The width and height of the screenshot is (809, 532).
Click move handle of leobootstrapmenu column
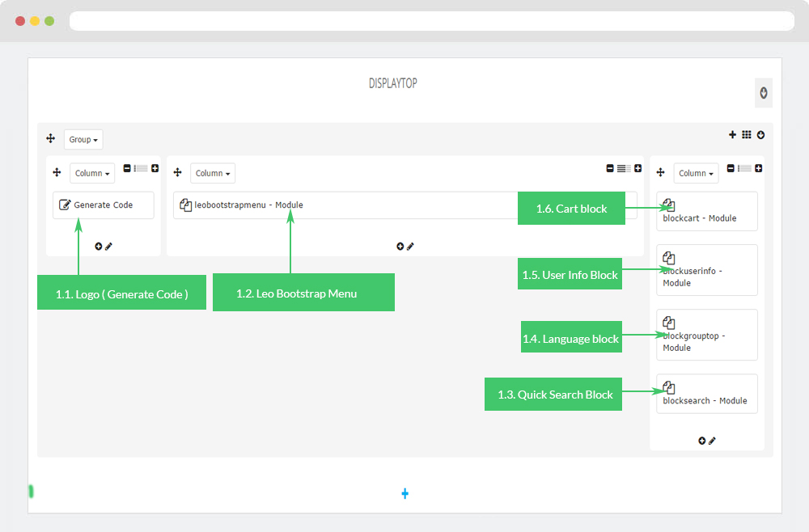click(177, 172)
